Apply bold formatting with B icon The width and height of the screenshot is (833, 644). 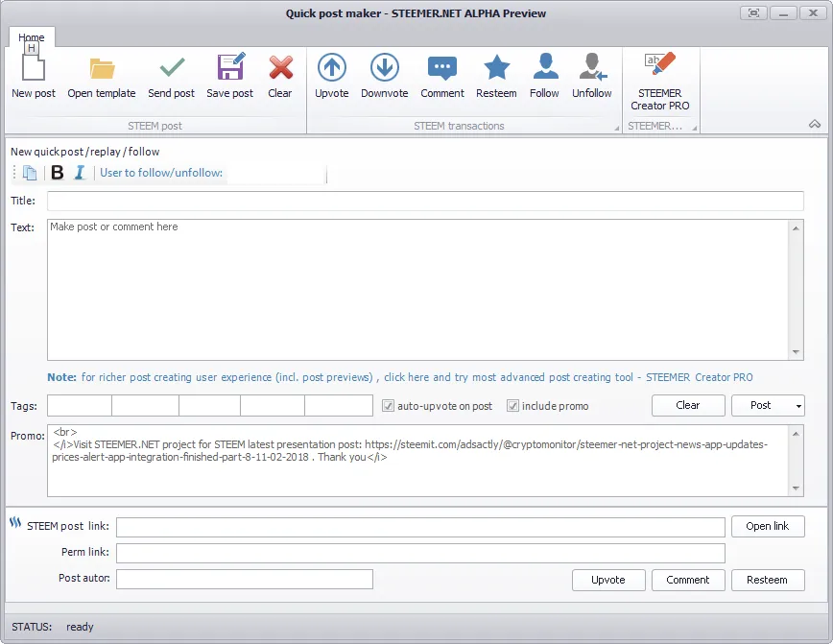[x=58, y=173]
